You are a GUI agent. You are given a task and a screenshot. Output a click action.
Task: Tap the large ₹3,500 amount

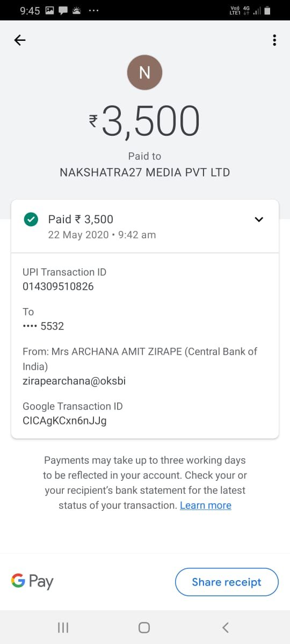pos(144,122)
